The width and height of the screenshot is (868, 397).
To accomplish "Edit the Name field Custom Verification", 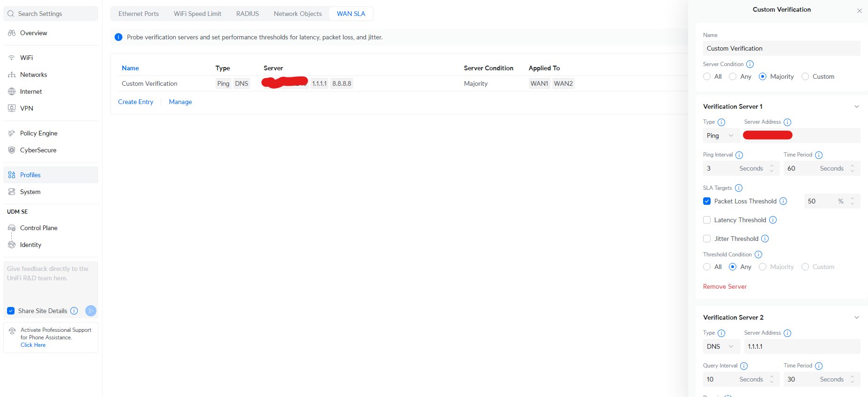I will pyautogui.click(x=781, y=48).
